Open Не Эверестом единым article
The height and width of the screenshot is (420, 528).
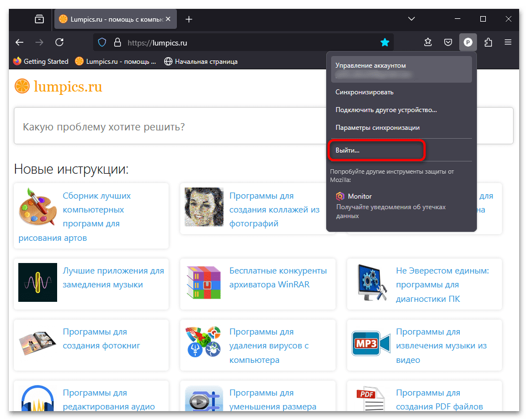[x=443, y=285]
